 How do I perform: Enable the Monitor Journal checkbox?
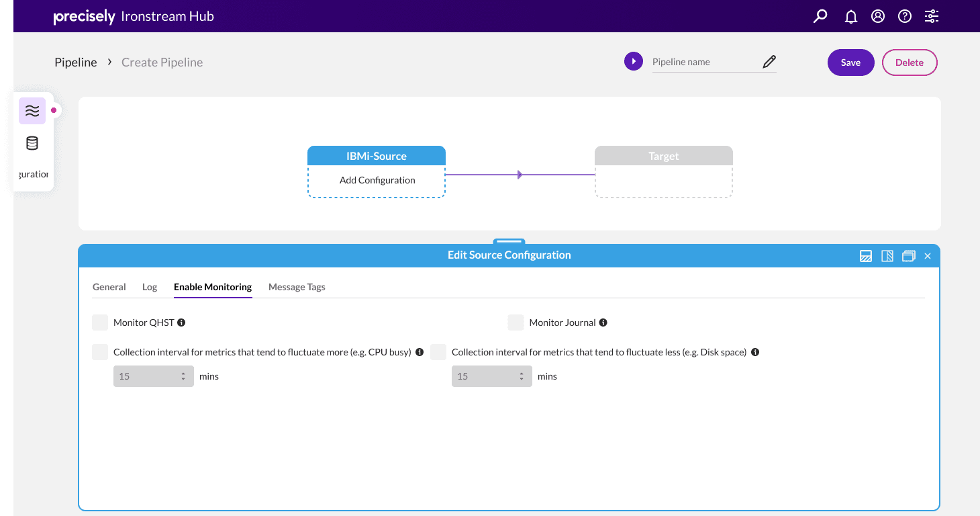pyautogui.click(x=516, y=322)
